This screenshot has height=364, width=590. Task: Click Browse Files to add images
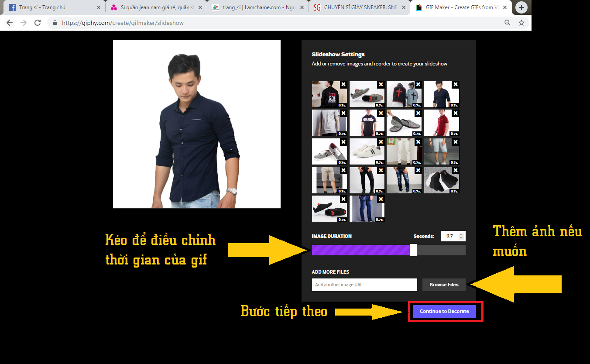pyautogui.click(x=444, y=285)
